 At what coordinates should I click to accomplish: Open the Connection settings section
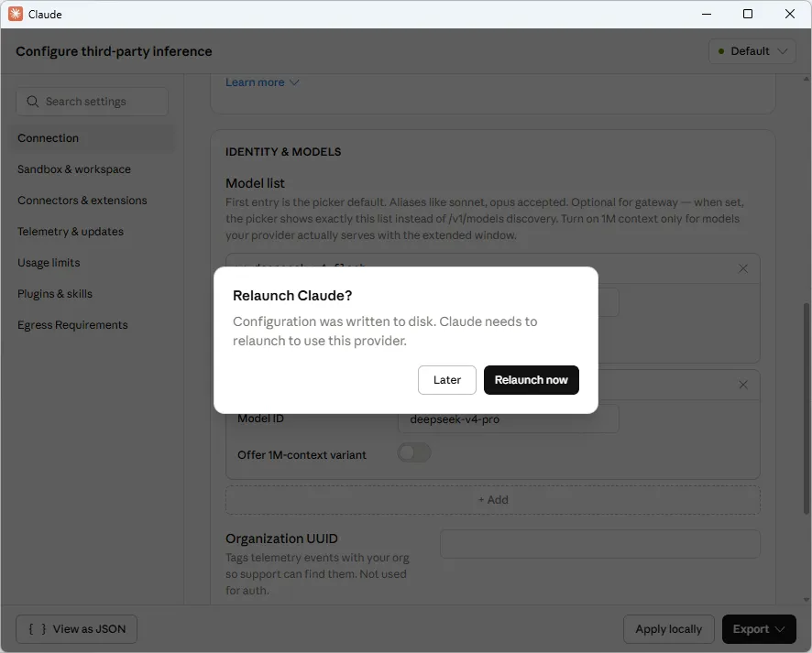[93, 138]
